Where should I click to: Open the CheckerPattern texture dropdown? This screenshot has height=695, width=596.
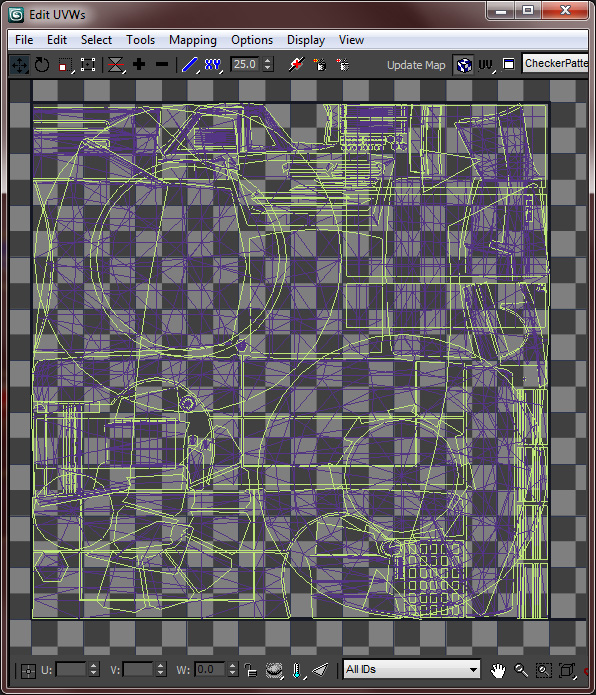point(556,64)
